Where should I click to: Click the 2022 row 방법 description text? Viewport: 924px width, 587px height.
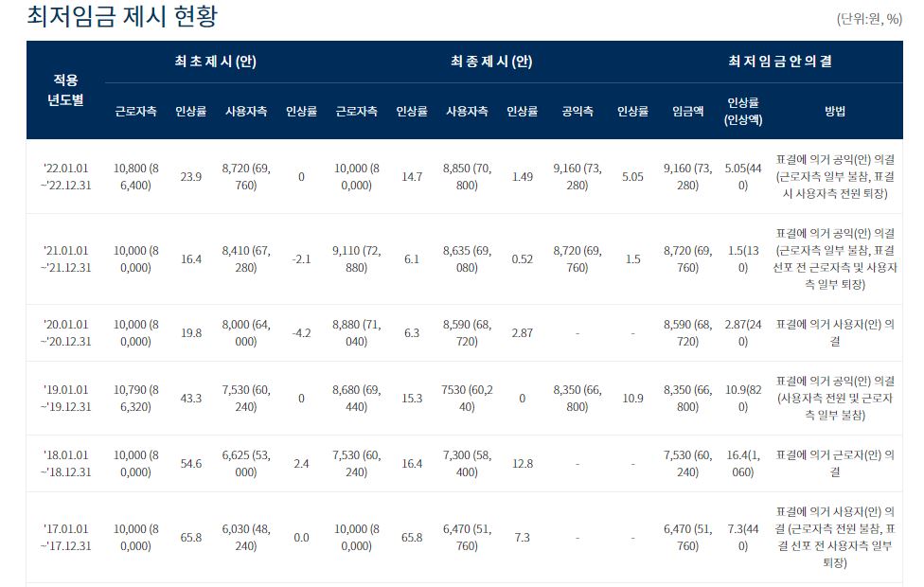[835, 176]
